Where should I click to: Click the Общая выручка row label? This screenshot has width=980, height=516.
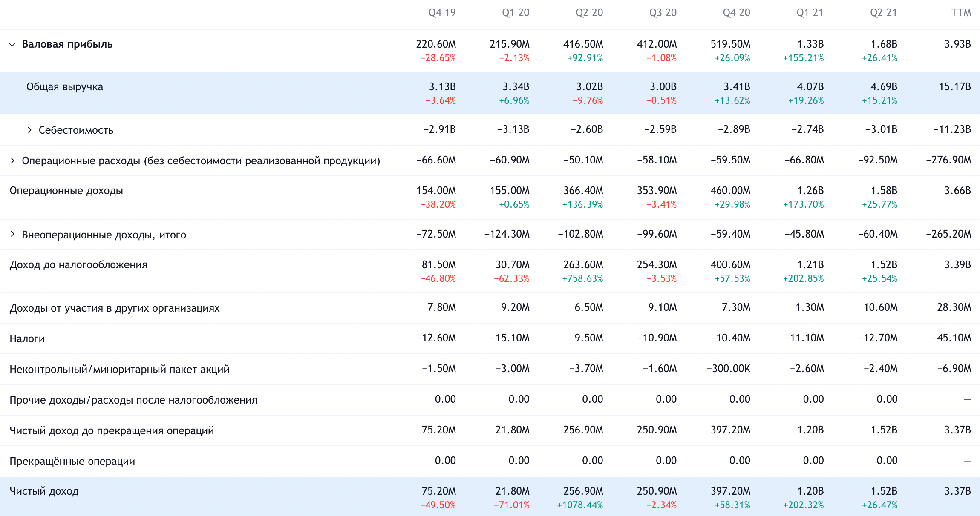coord(65,87)
